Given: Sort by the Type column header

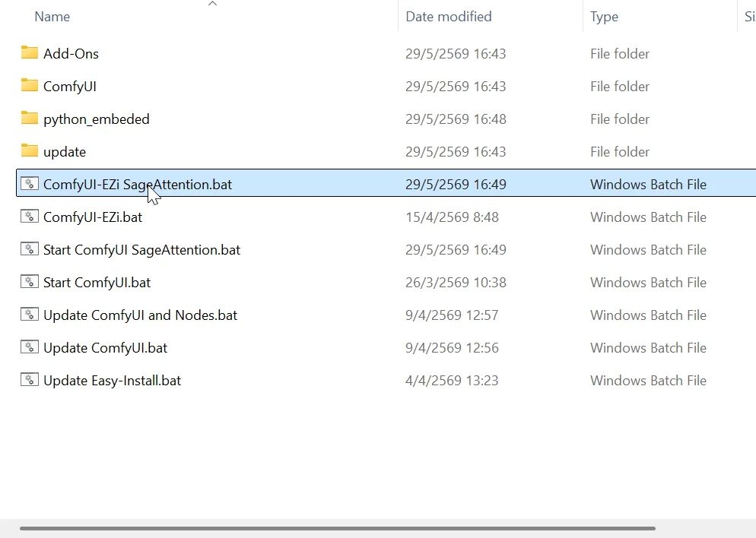Looking at the screenshot, I should pos(604,17).
